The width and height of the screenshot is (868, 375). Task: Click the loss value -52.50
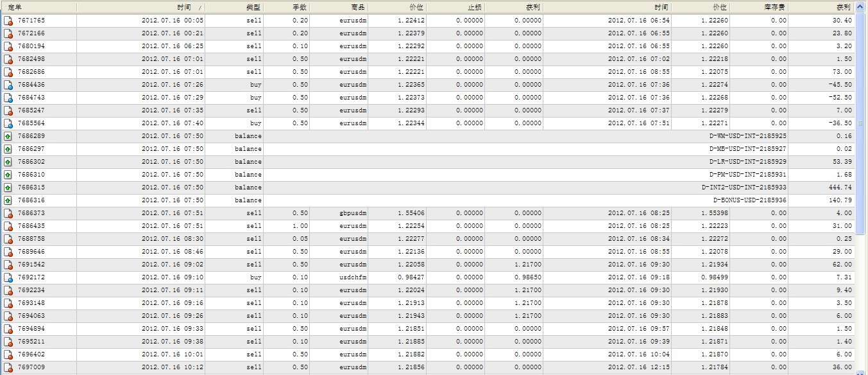pyautogui.click(x=840, y=98)
